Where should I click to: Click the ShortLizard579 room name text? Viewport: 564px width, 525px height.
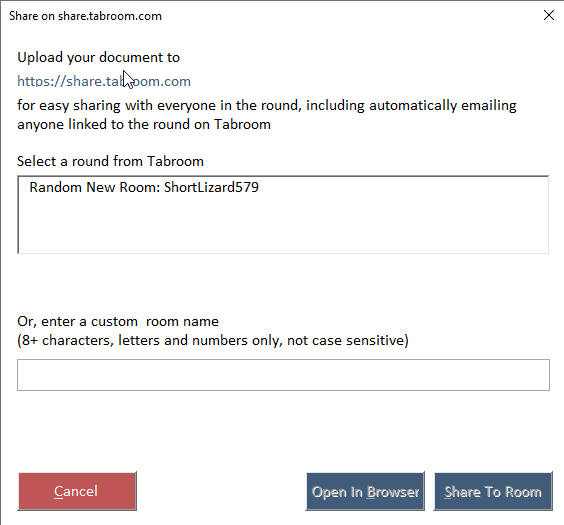click(212, 187)
